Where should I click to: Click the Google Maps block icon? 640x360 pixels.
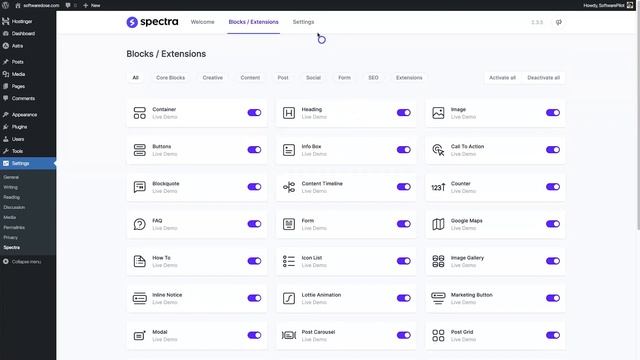(438, 224)
